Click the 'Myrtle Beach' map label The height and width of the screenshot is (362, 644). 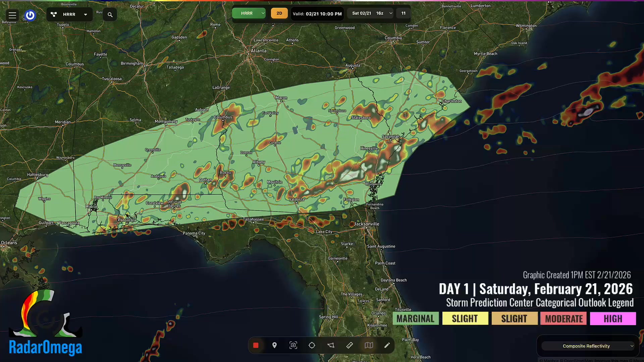(486, 54)
